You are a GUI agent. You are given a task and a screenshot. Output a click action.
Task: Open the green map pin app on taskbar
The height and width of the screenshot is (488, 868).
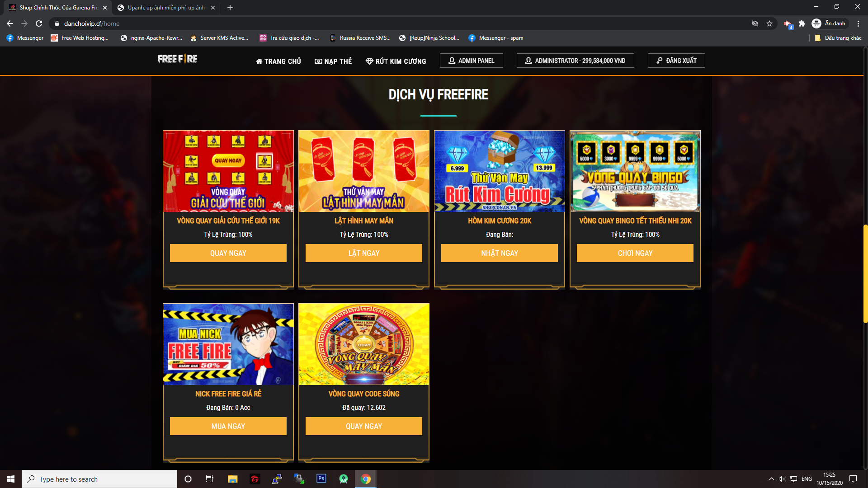[344, 479]
